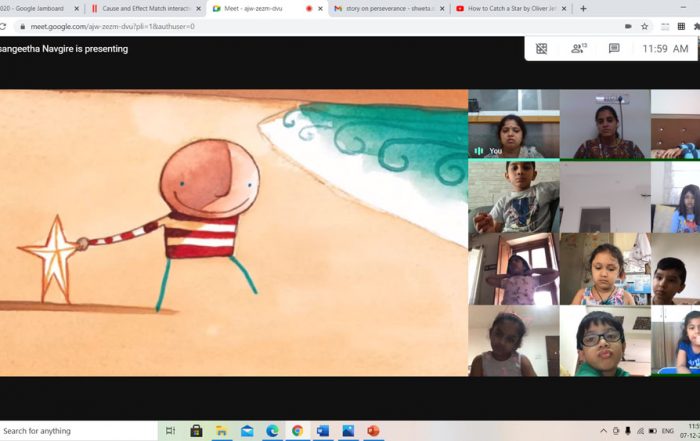Close the story on perseverance Gmail tab
700x441 pixels.
(x=442, y=8)
